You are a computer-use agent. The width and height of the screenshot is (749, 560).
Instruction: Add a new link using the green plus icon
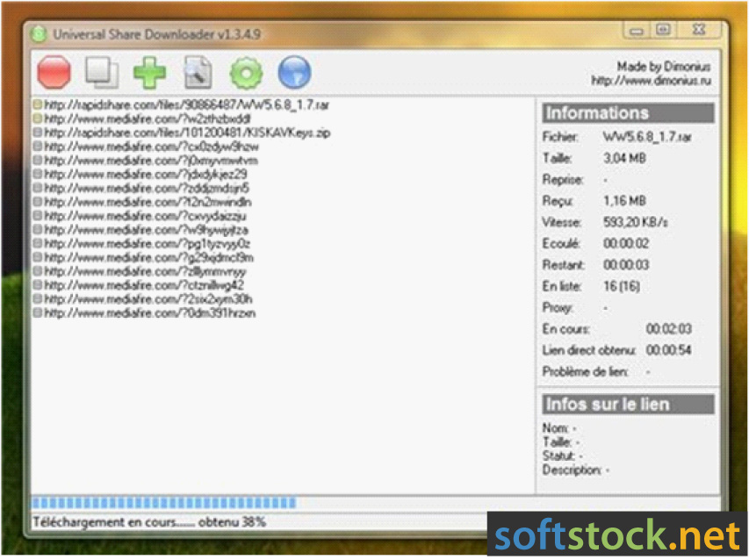[x=149, y=73]
